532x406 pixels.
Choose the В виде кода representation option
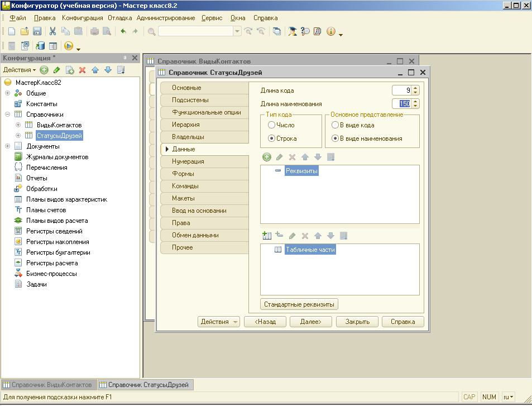(x=336, y=126)
